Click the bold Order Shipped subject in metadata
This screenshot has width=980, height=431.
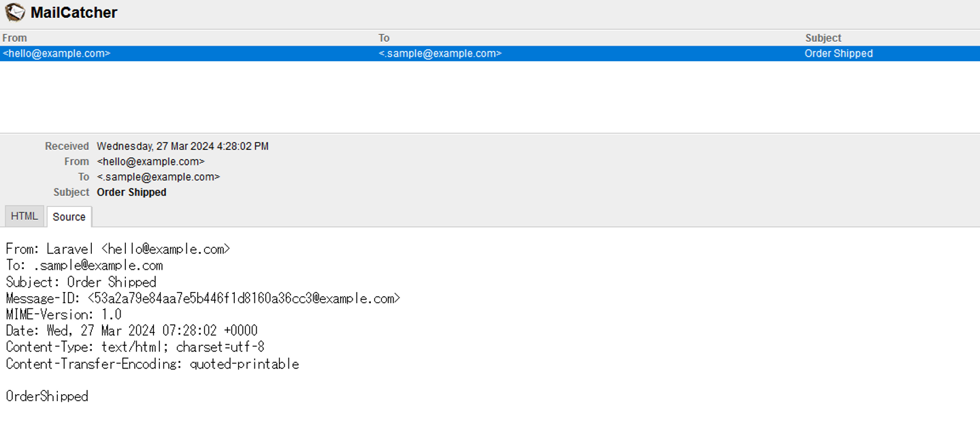pos(131,192)
